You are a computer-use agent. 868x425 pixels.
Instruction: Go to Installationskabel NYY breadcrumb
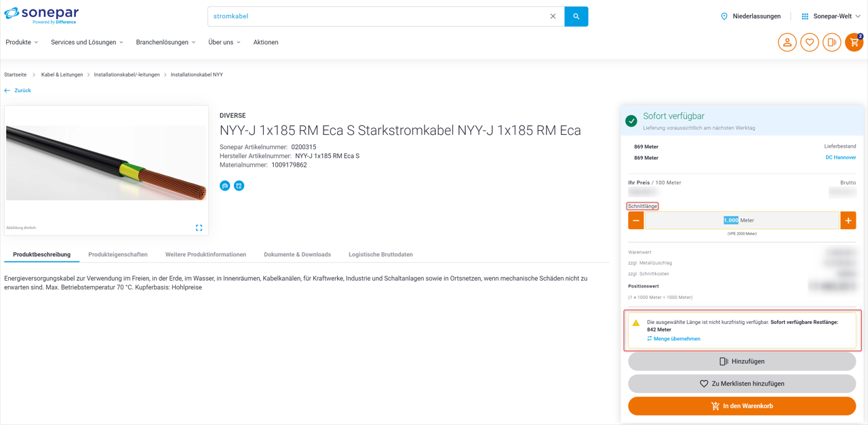(197, 75)
